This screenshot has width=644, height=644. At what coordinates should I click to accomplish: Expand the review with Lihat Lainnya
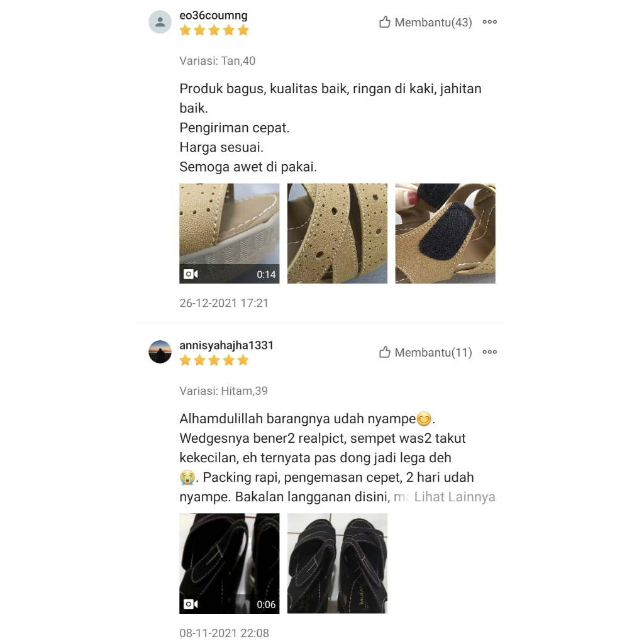click(x=454, y=497)
